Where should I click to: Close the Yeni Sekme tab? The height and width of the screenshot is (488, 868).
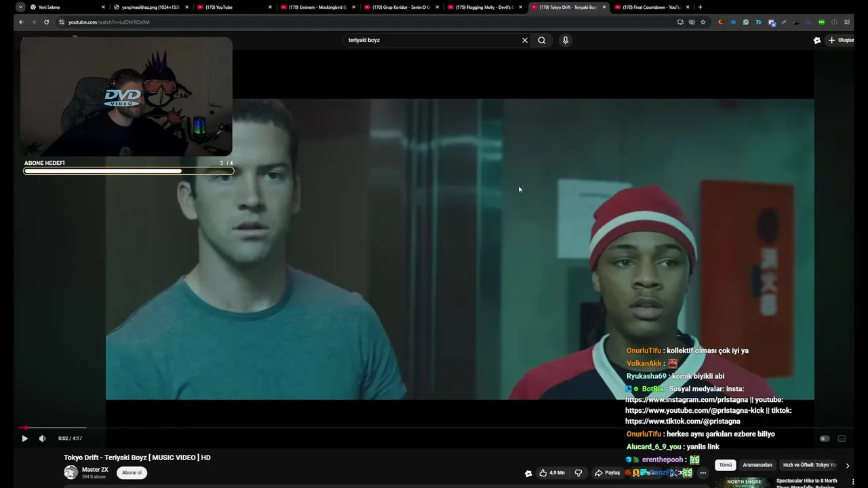(103, 7)
